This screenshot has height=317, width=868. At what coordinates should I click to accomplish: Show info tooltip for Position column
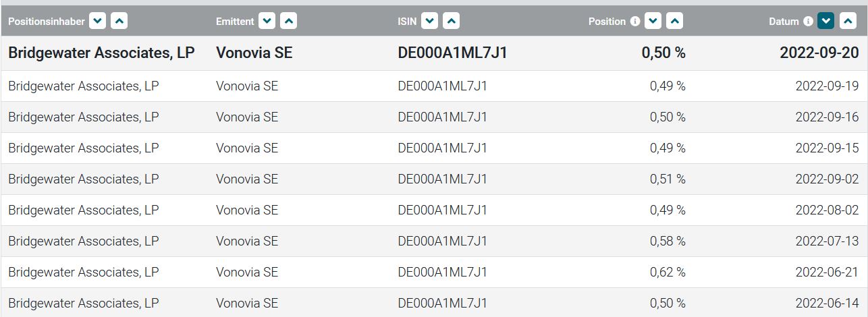tap(634, 22)
